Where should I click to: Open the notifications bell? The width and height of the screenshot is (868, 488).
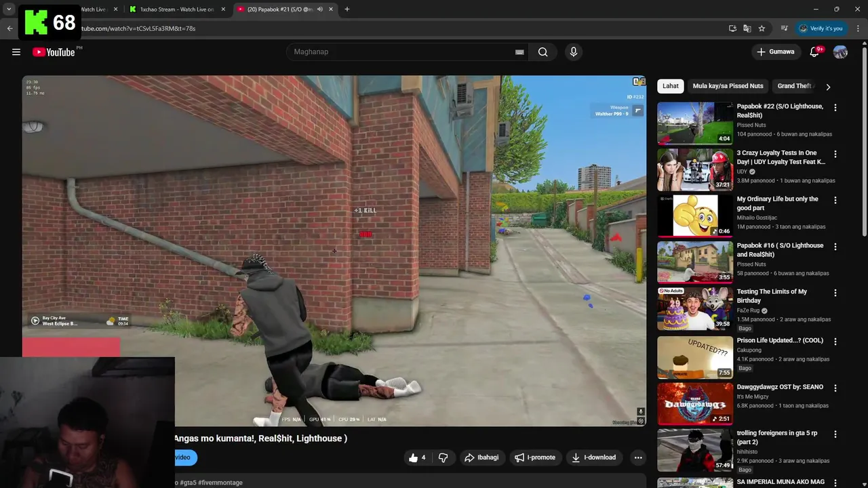tap(814, 52)
